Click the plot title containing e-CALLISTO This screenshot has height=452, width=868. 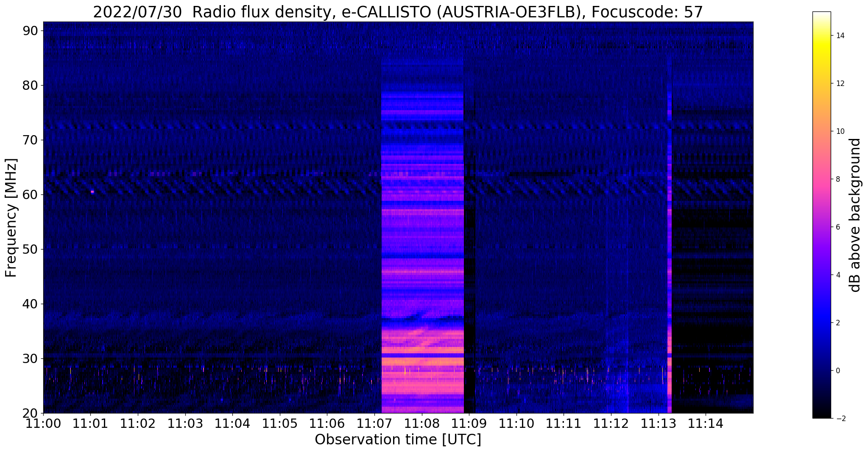[x=398, y=12]
